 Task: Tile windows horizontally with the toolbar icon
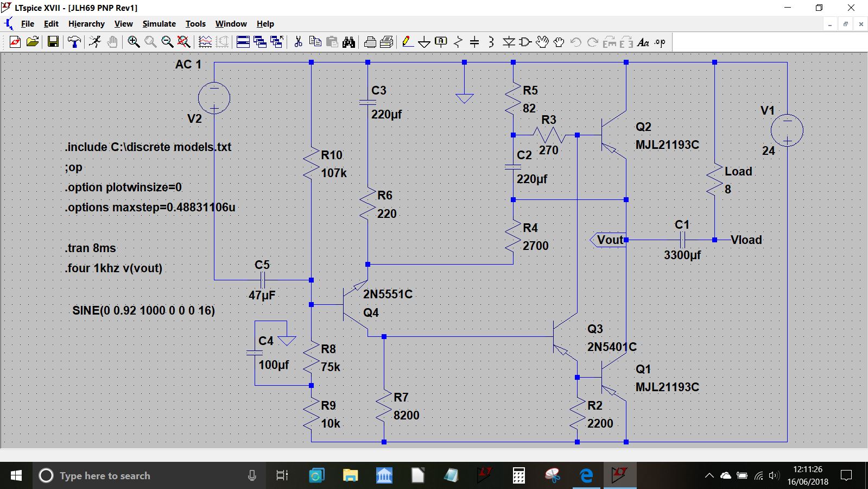pos(243,42)
